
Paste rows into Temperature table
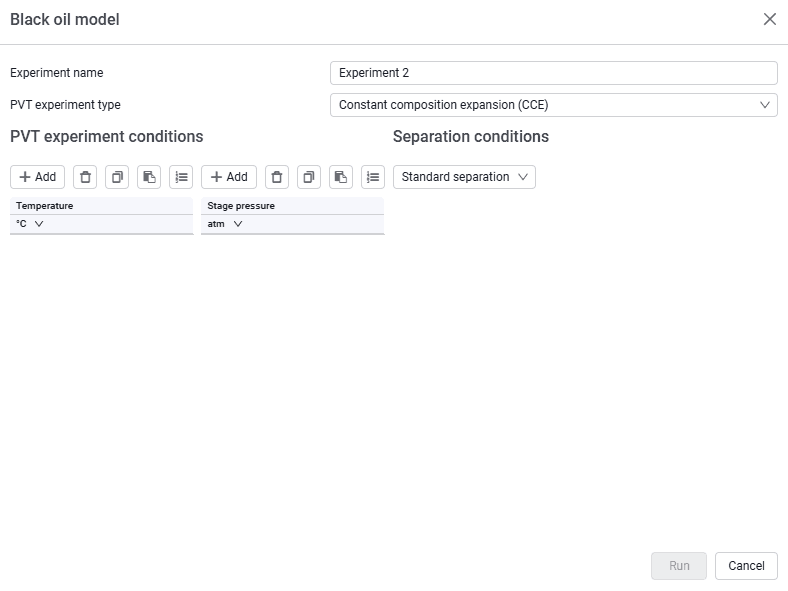click(x=149, y=177)
